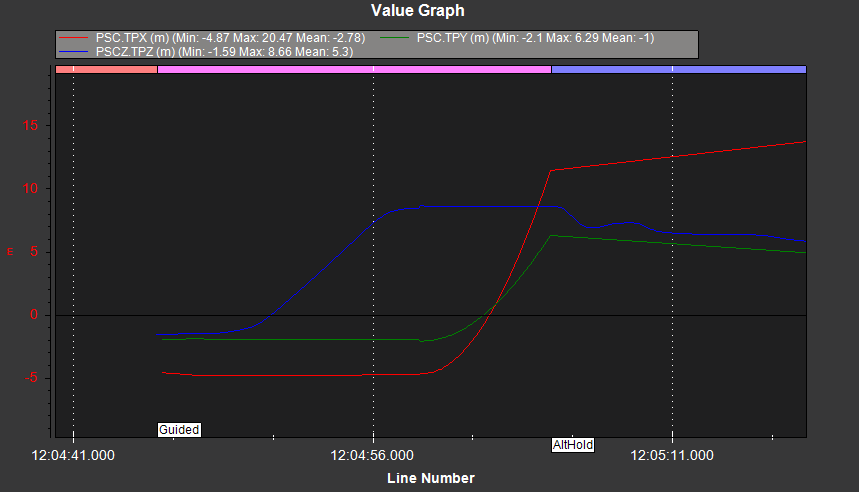Click the PSCZ.TPZ legend entry
The width and height of the screenshot is (859, 492).
point(206,52)
